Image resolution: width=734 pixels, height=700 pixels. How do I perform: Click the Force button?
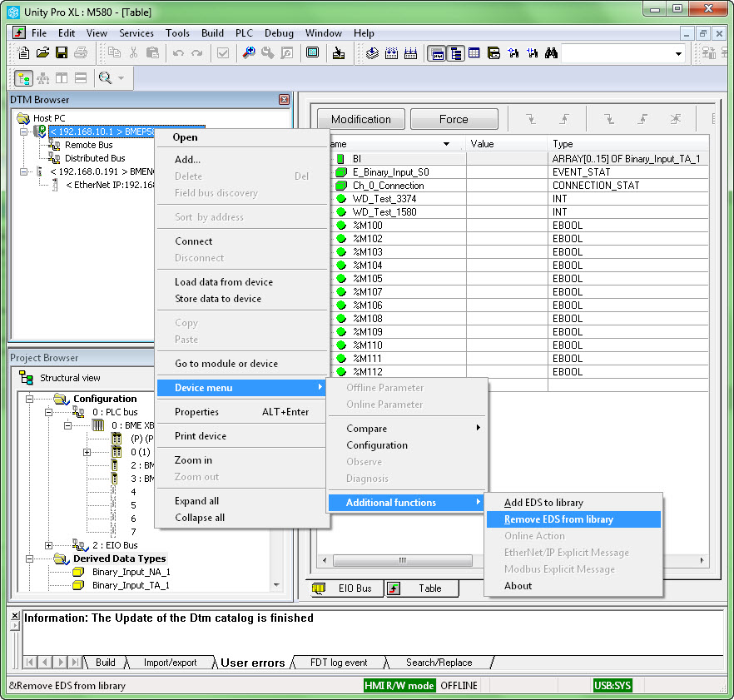(x=454, y=119)
